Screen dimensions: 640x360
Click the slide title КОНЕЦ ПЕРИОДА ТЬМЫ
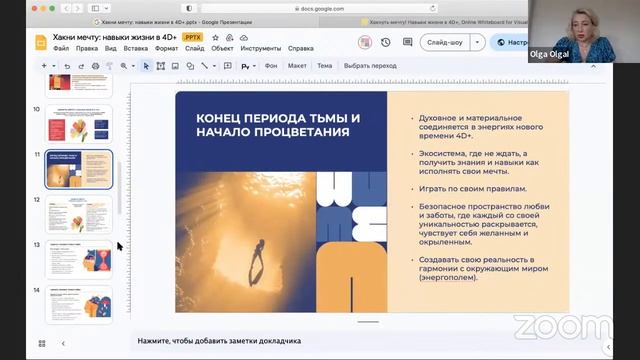pyautogui.click(x=278, y=125)
